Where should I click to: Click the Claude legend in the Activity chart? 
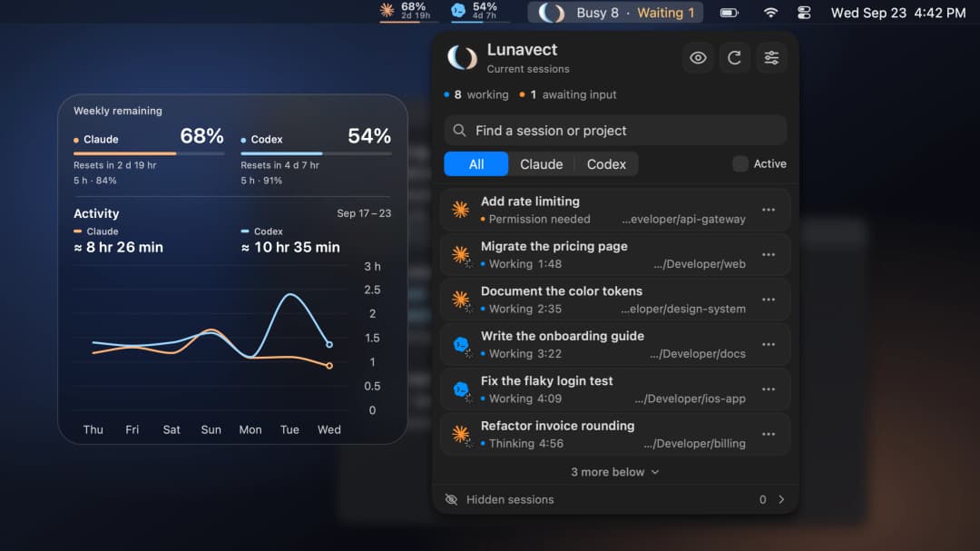[96, 231]
